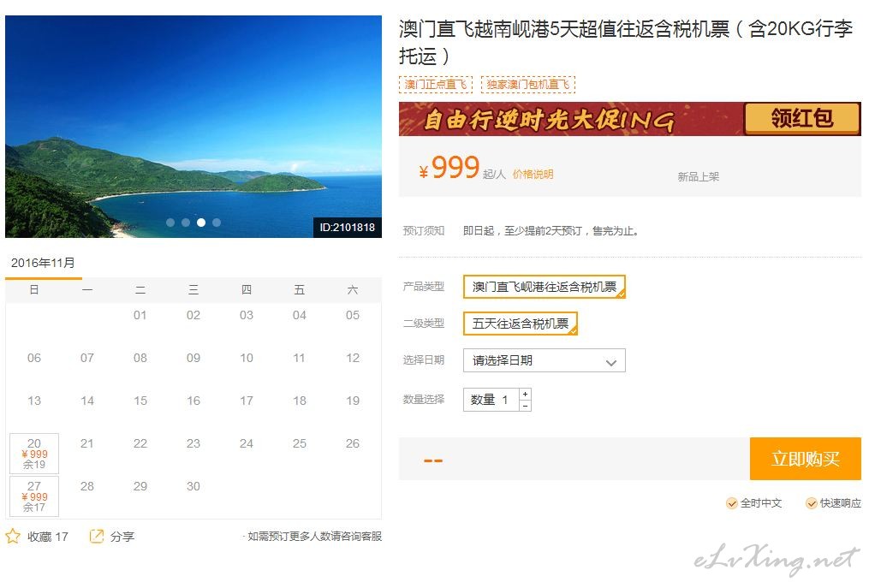This screenshot has height=588, width=869.
Task: Click 快速响应 checkmark icon
Action: [x=812, y=503]
